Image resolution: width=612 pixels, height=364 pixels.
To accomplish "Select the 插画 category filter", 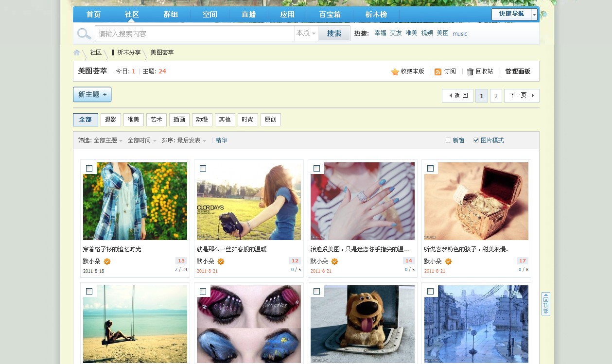I will point(179,120).
